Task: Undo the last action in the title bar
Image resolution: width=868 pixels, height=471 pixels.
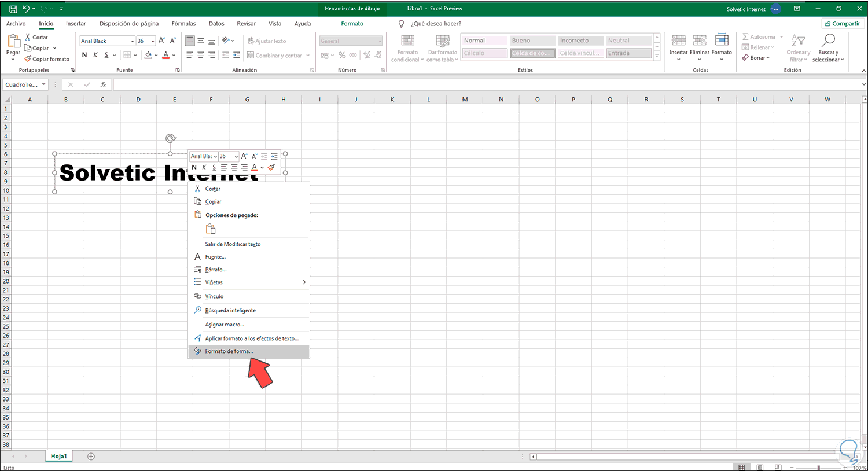Action: pos(26,9)
